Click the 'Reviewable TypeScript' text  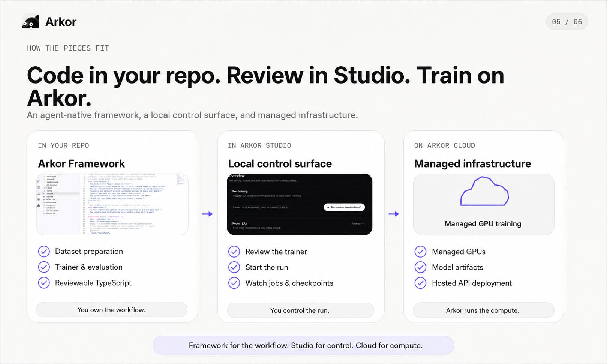click(93, 283)
